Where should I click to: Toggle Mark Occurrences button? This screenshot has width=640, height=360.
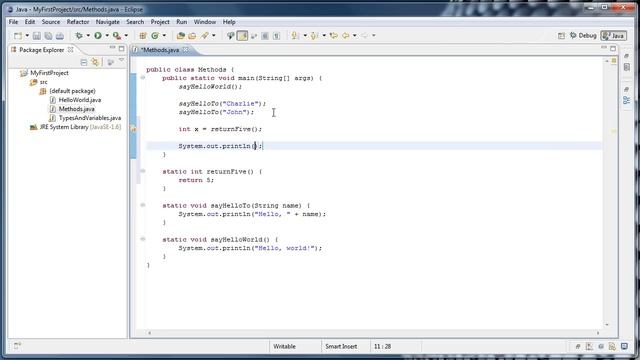coord(242,36)
